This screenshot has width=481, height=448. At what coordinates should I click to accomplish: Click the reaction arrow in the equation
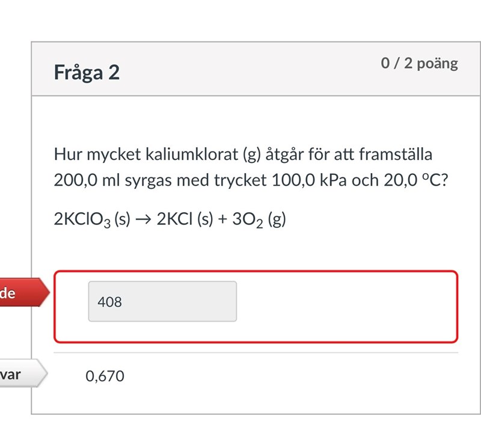click(143, 219)
